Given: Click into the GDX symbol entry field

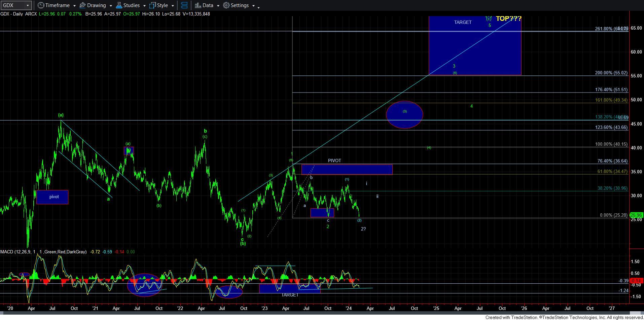Looking at the screenshot, I should (x=12, y=5).
